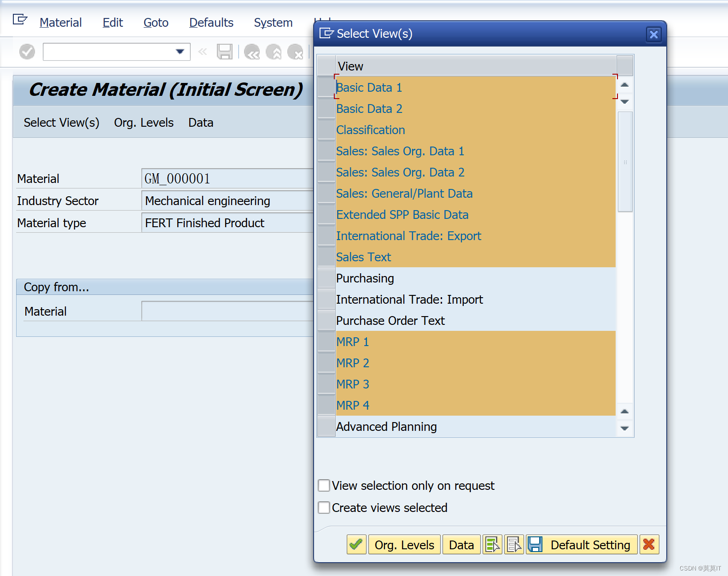
Task: Click the MRP 2 row
Action: pos(476,363)
